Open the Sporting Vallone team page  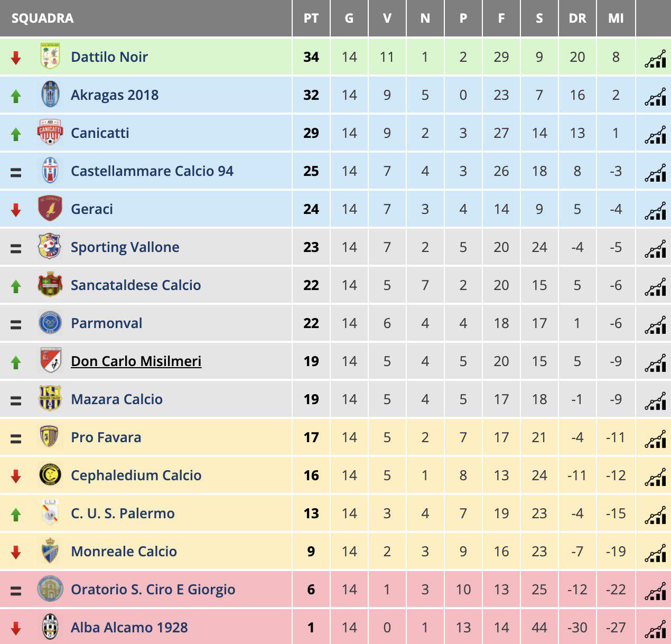pos(125,247)
